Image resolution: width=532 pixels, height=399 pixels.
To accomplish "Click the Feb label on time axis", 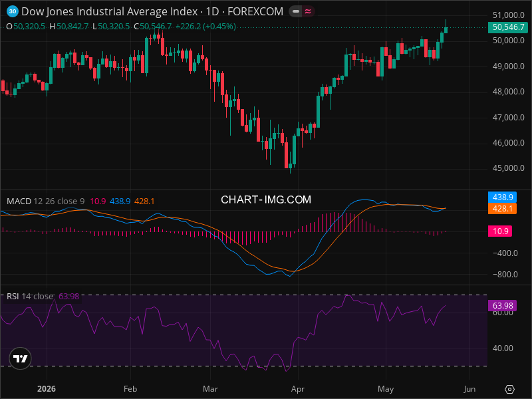I will point(130,389).
